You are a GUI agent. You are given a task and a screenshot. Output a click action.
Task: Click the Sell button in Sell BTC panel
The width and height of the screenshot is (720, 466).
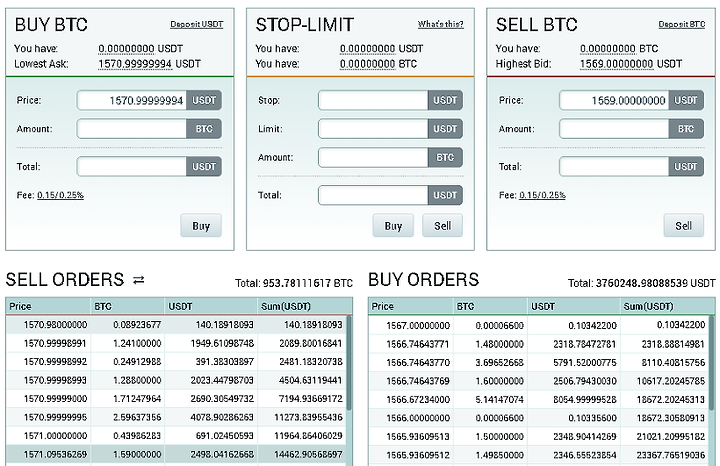click(683, 225)
